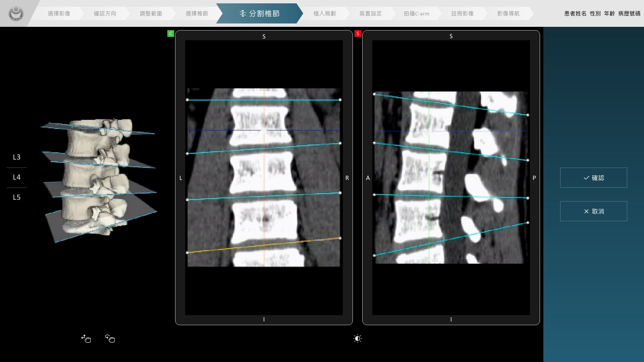Click the yellow cut line's left handle
This screenshot has height=362, width=644.
point(187,253)
